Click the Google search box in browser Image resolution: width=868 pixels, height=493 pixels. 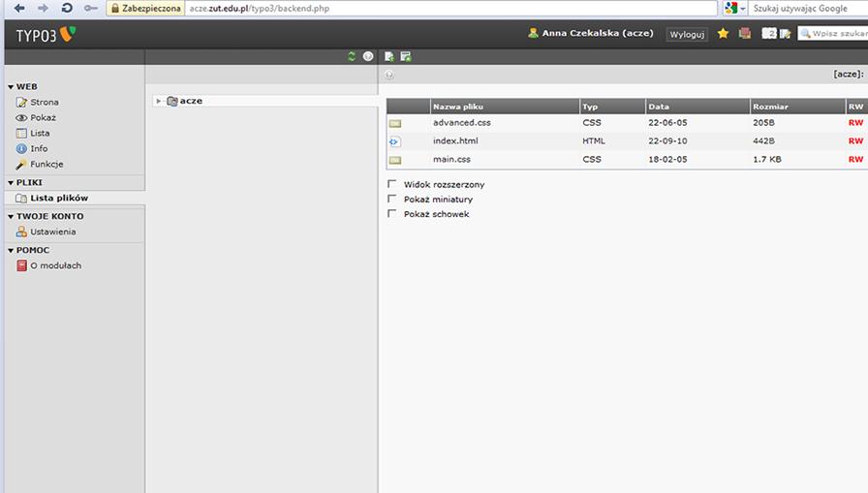point(808,9)
